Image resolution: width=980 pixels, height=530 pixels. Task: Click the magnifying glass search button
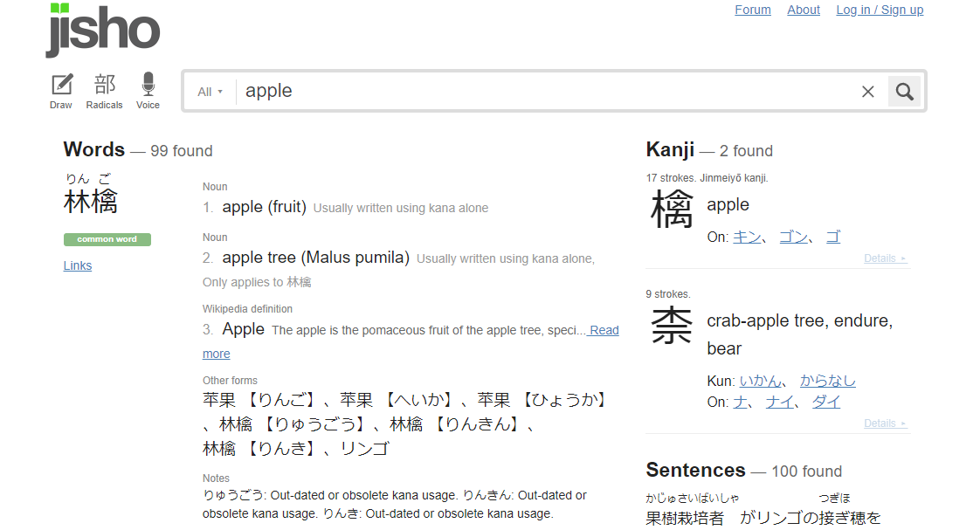point(904,92)
